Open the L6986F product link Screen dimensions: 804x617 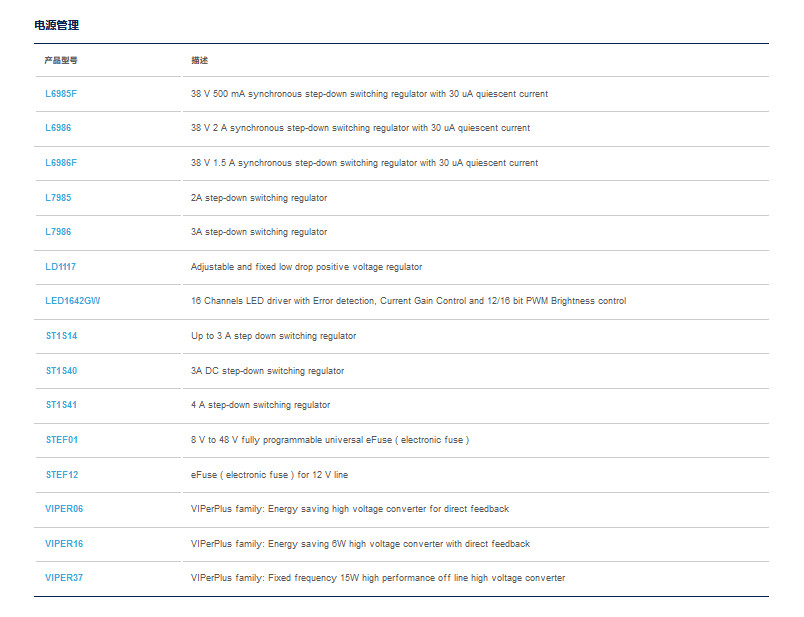(x=61, y=163)
